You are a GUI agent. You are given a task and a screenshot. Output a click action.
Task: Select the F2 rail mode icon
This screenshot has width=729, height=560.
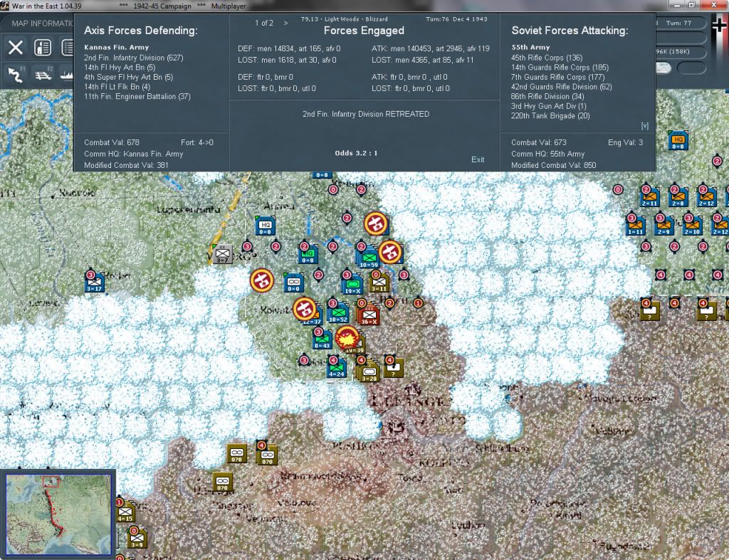pos(43,74)
